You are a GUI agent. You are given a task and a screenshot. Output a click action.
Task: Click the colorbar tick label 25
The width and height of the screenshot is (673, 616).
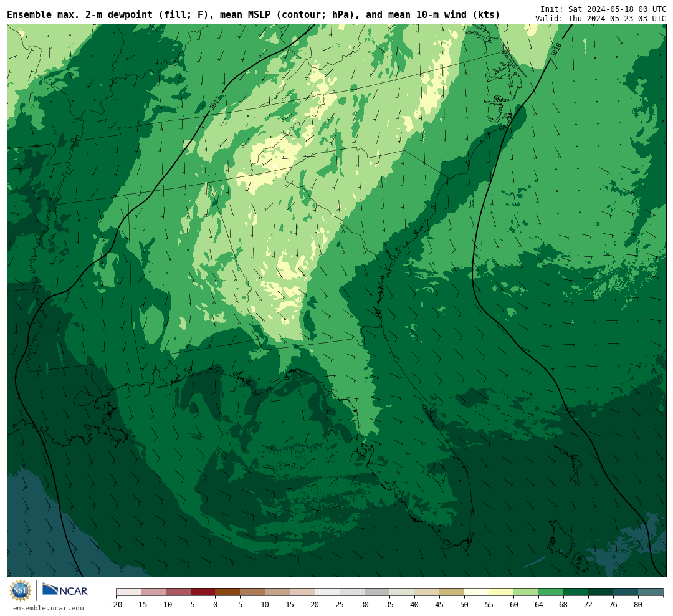[340, 604]
